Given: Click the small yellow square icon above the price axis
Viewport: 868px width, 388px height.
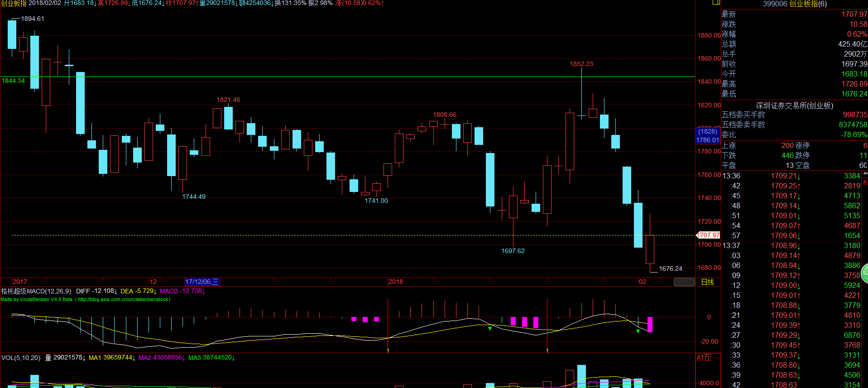Looking at the screenshot, I should 716,2.
